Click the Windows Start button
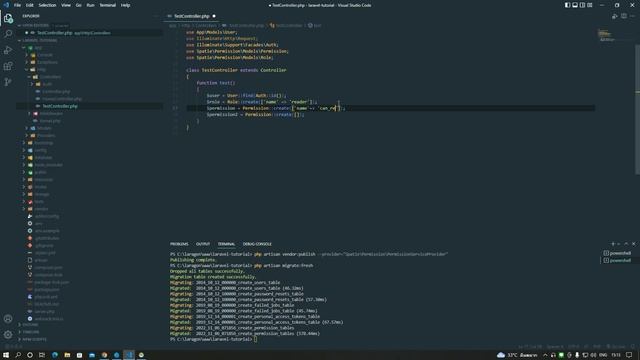The height and width of the screenshot is (360, 640). pos(6,355)
